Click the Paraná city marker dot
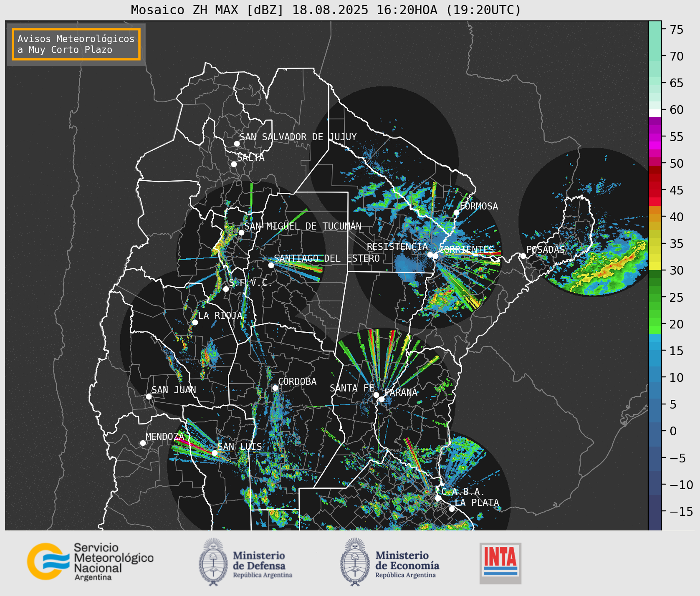The height and width of the screenshot is (596, 700). point(382,399)
